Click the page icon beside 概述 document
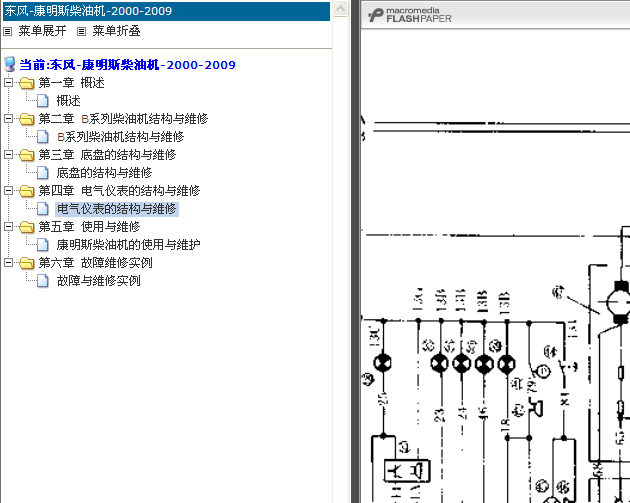The image size is (630, 503). point(43,100)
